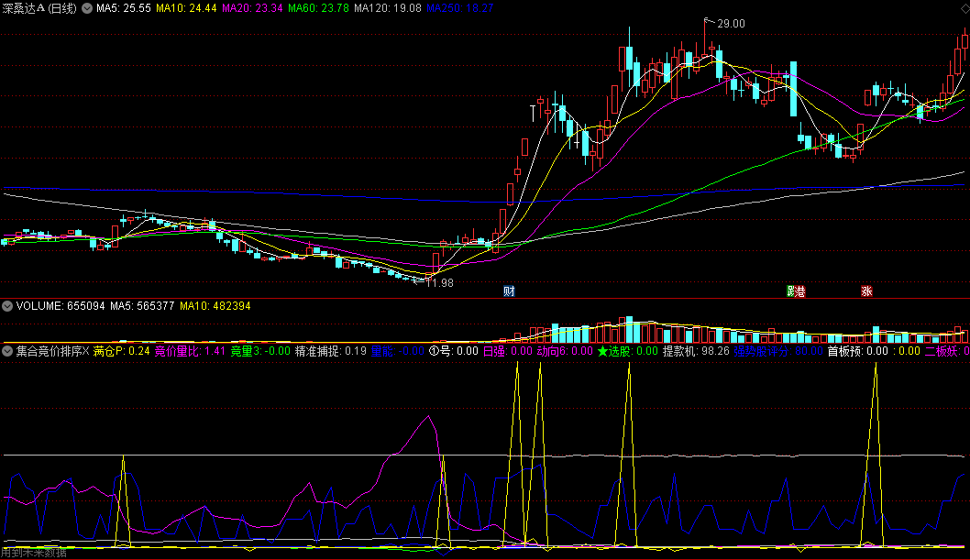This screenshot has height=560, width=970.
Task: Click the MA120: 19.08 label
Action: [x=388, y=8]
